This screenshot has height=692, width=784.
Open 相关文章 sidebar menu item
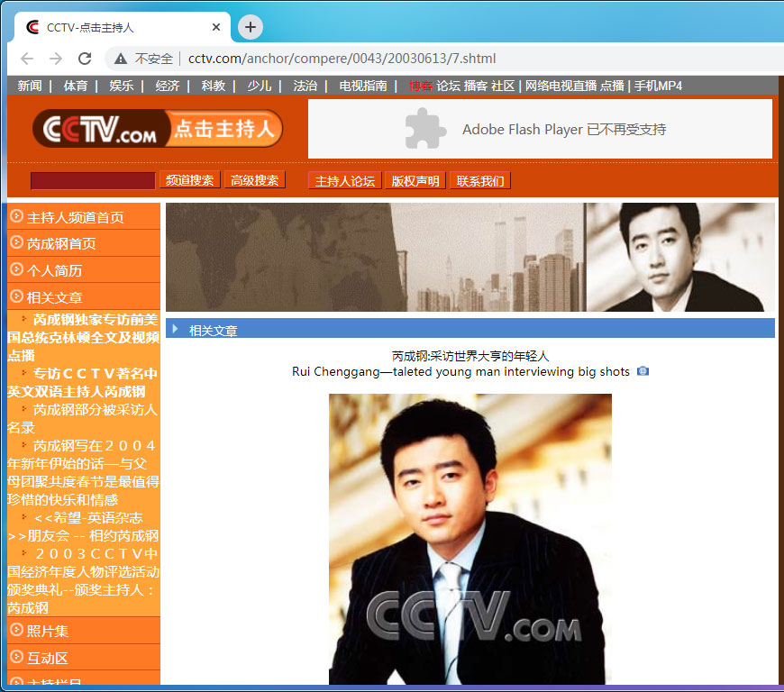click(54, 298)
